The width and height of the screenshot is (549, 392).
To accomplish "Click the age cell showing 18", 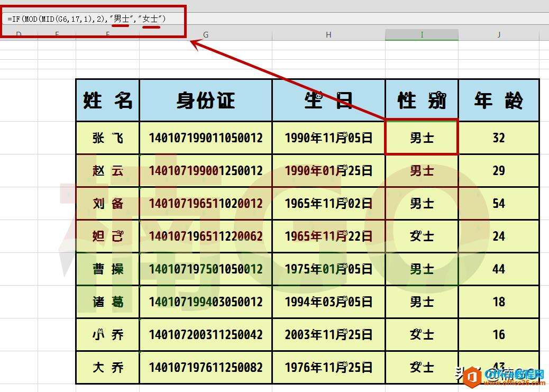I will (x=499, y=302).
